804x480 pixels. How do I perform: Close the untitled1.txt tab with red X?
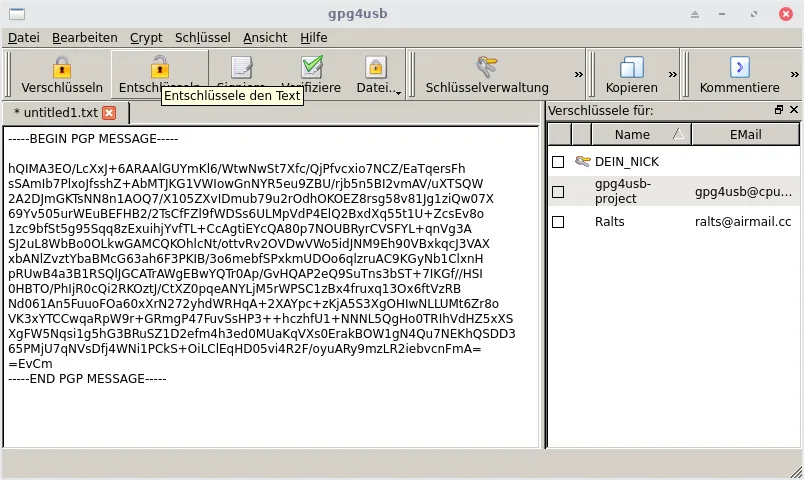pos(109,113)
